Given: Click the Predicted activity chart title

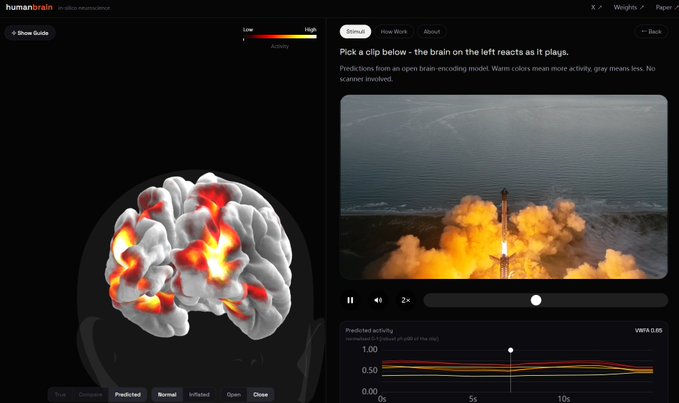Looking at the screenshot, I should coord(369,330).
